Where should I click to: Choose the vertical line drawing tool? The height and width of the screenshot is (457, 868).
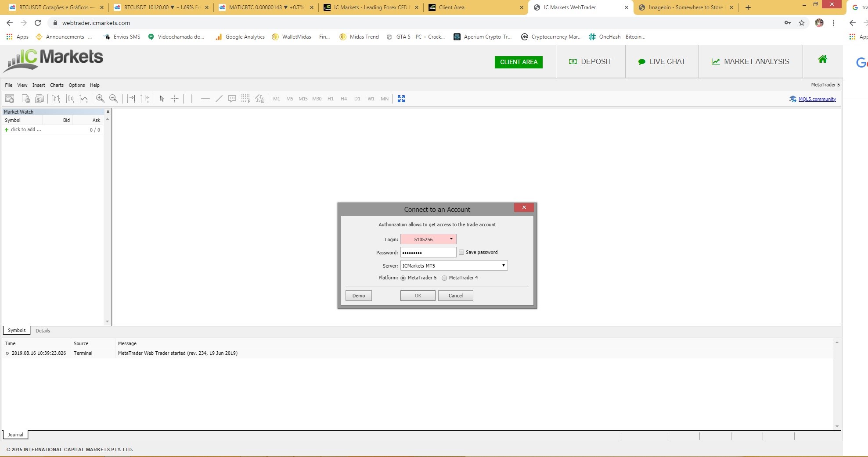tap(192, 99)
